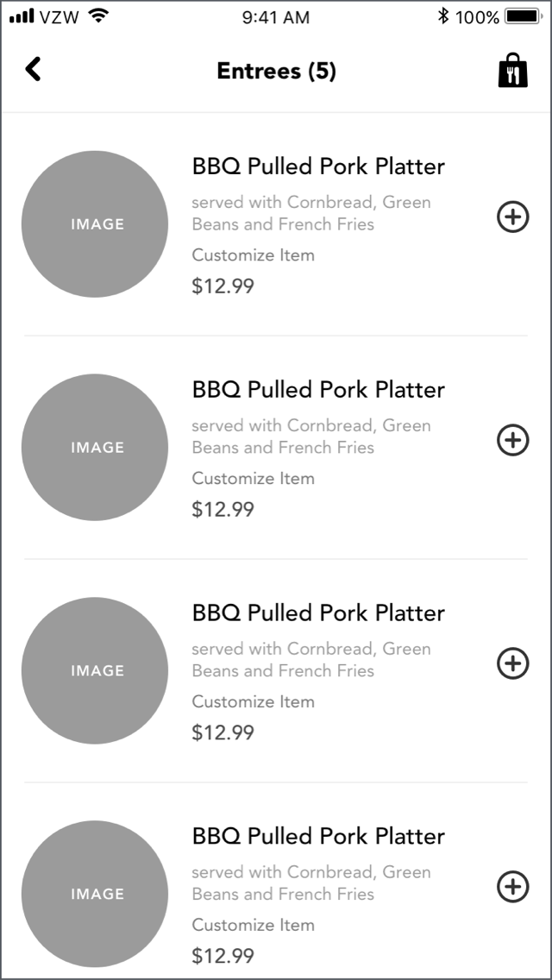The width and height of the screenshot is (552, 980).
Task: Add the third BBQ Pulled Pork Platter
Action: [x=513, y=663]
